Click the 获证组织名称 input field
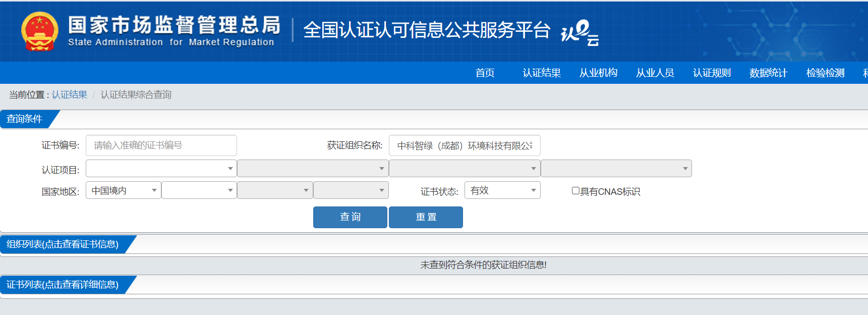 click(465, 145)
